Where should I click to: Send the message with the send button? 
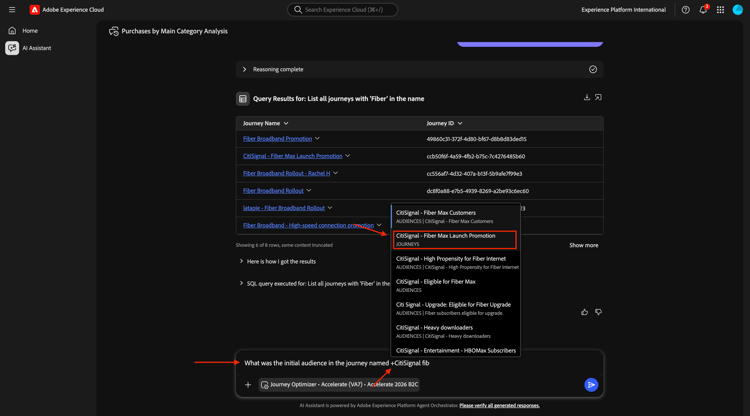pos(591,384)
